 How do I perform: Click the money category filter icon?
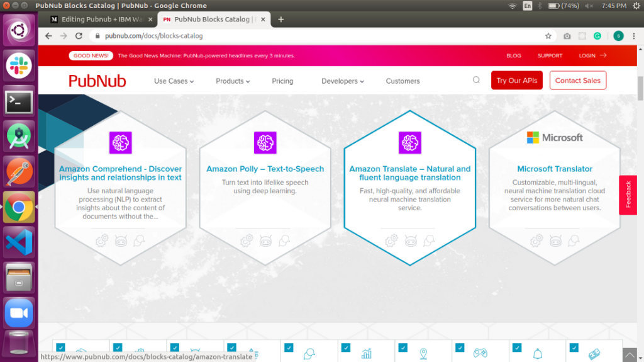[x=594, y=353]
